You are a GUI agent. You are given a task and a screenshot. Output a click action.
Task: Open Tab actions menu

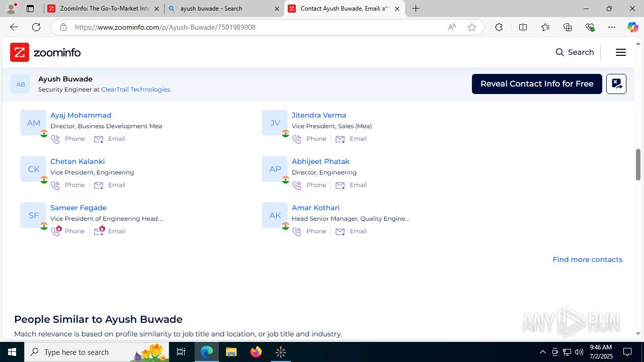point(30,9)
